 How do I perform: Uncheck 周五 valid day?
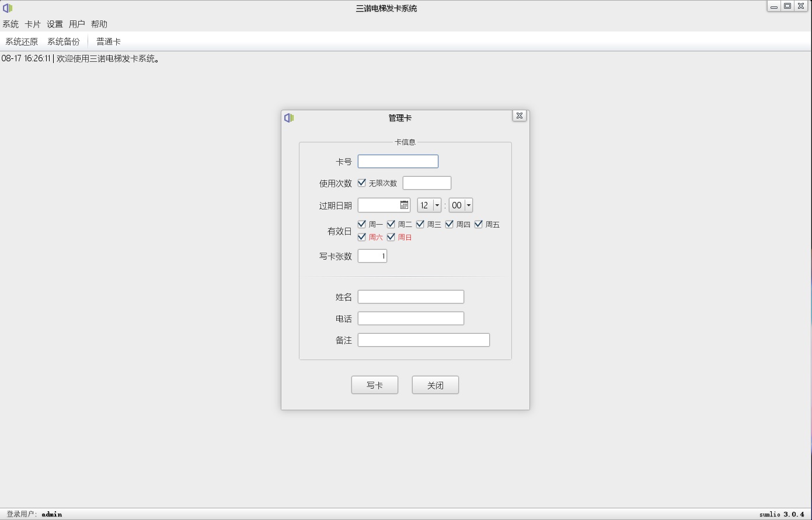[x=479, y=224]
